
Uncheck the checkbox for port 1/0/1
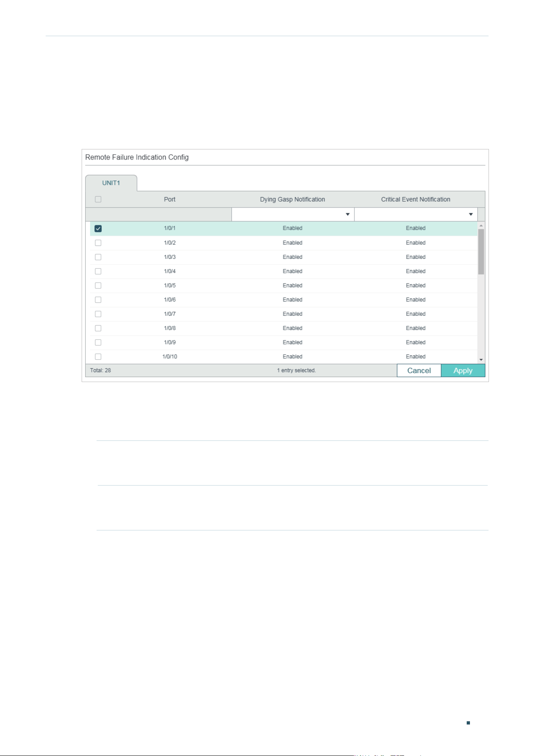coord(98,229)
